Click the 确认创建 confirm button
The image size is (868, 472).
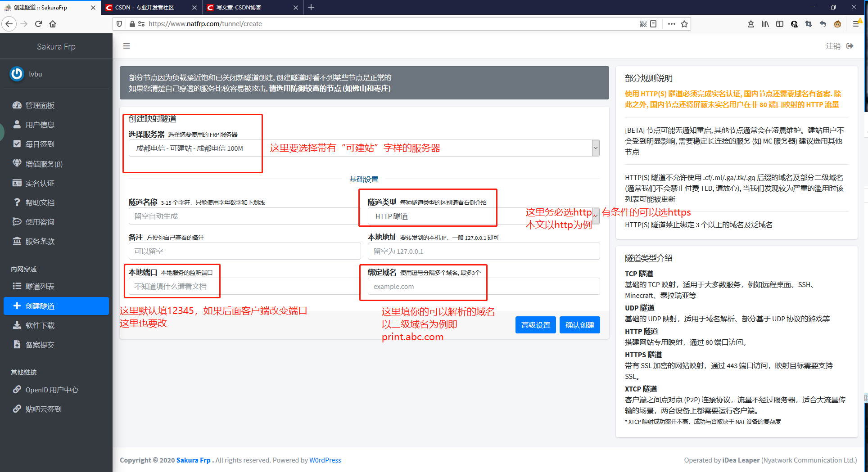click(580, 324)
